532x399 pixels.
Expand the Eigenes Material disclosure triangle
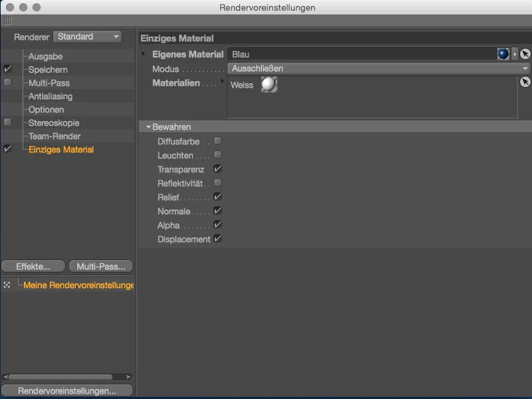click(144, 54)
